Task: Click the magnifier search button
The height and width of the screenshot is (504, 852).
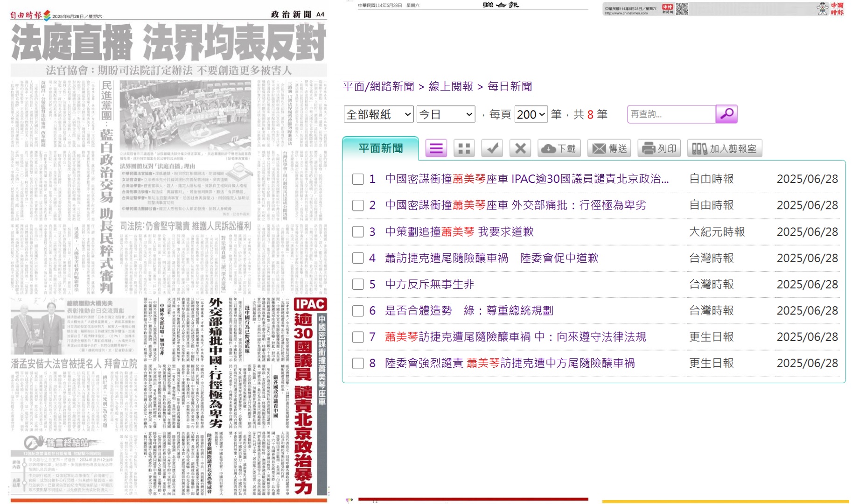Action: (x=726, y=114)
